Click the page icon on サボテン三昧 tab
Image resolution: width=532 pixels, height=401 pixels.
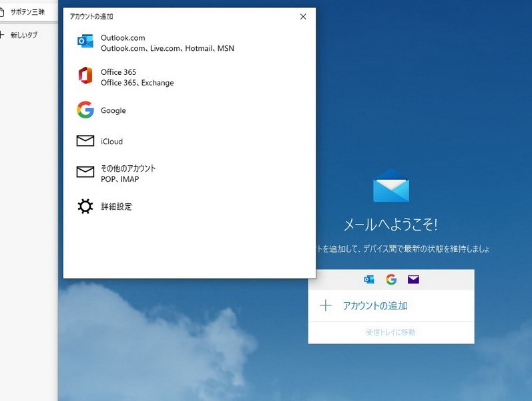(2, 12)
